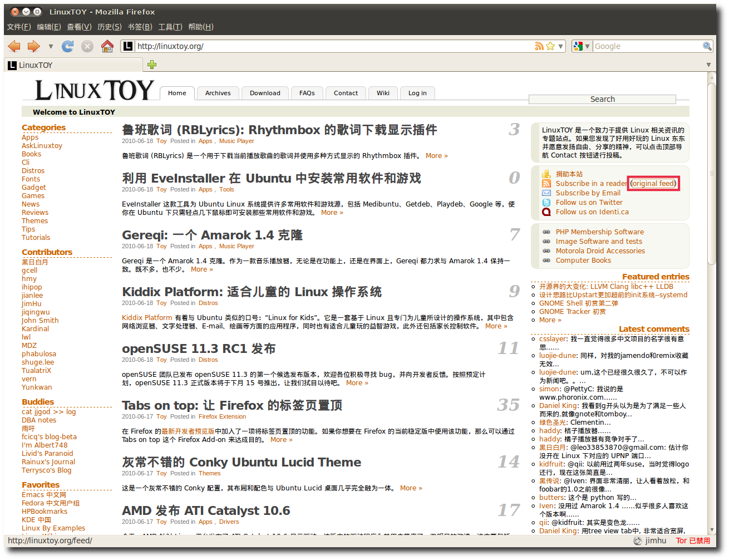Open the Firefox Extension category link
The image size is (729, 560).
coord(222,416)
